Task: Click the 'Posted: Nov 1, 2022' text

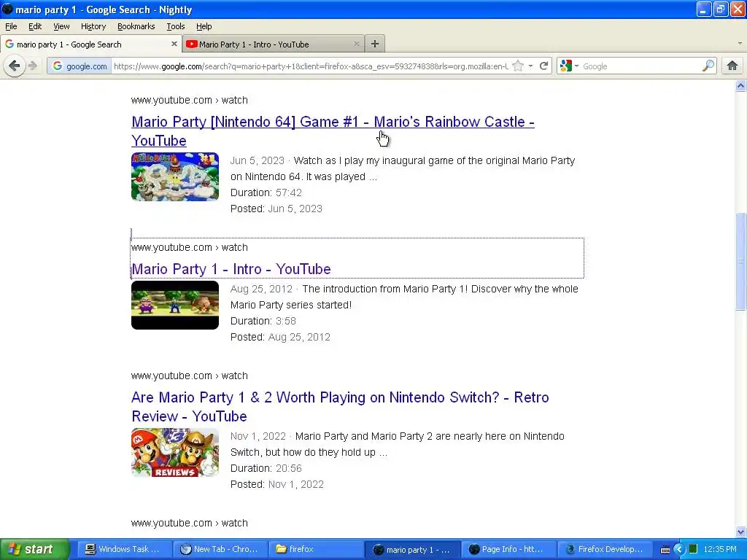Action: tap(276, 484)
